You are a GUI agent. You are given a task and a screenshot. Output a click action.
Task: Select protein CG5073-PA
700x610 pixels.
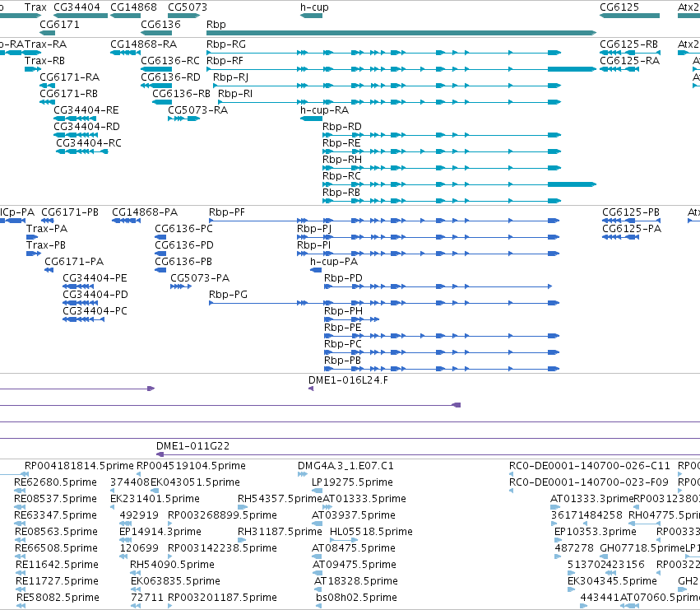[x=200, y=279]
